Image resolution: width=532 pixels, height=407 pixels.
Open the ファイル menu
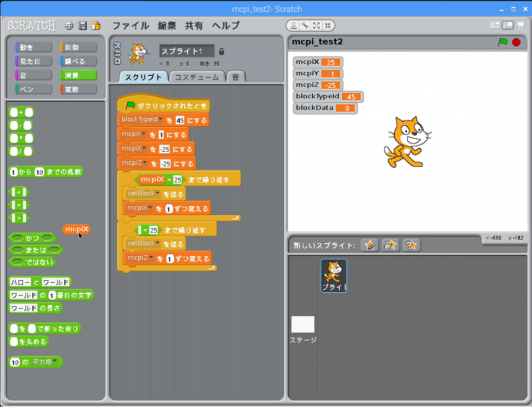click(x=130, y=25)
